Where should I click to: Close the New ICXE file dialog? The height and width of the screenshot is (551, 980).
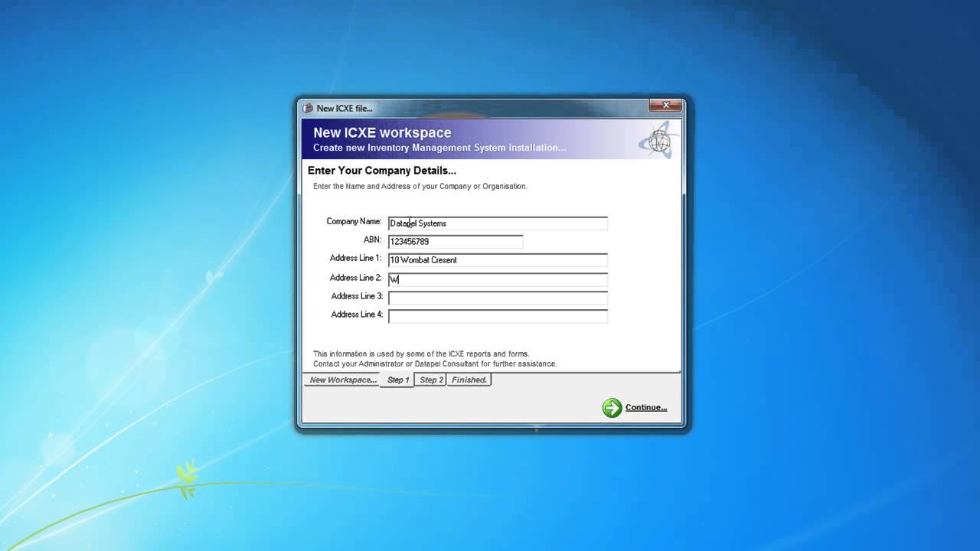(x=666, y=106)
